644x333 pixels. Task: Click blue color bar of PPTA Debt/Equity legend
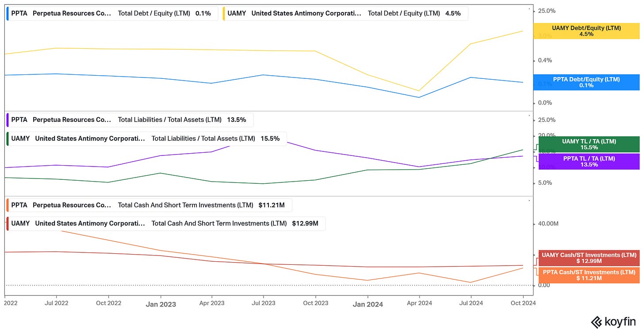click(x=8, y=13)
